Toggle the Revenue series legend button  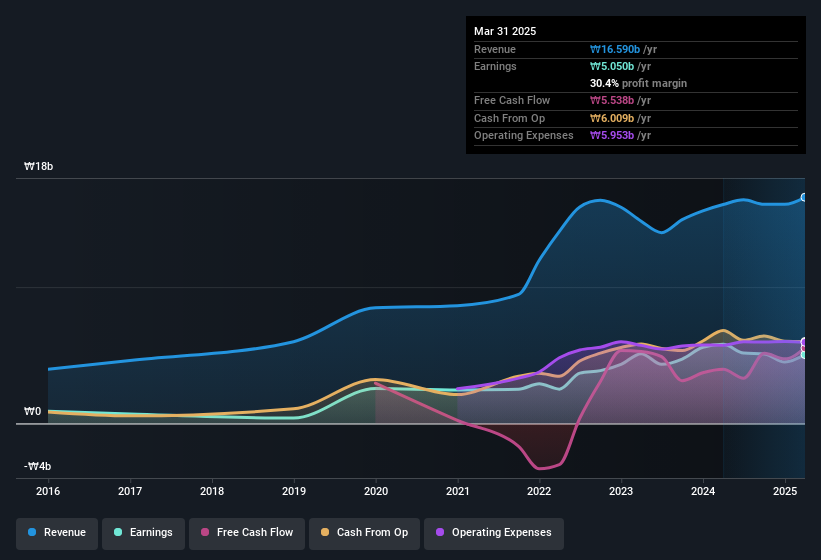(57, 533)
